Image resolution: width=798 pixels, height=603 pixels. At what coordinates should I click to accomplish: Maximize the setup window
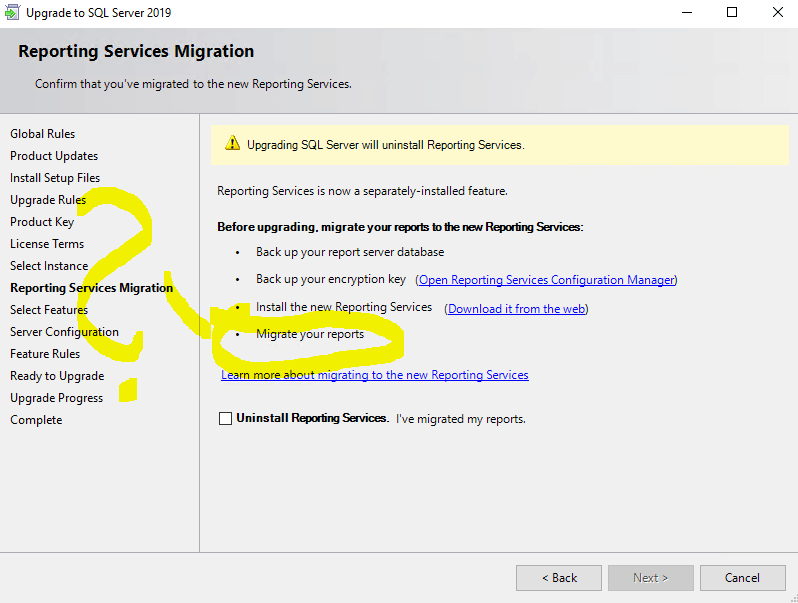732,13
